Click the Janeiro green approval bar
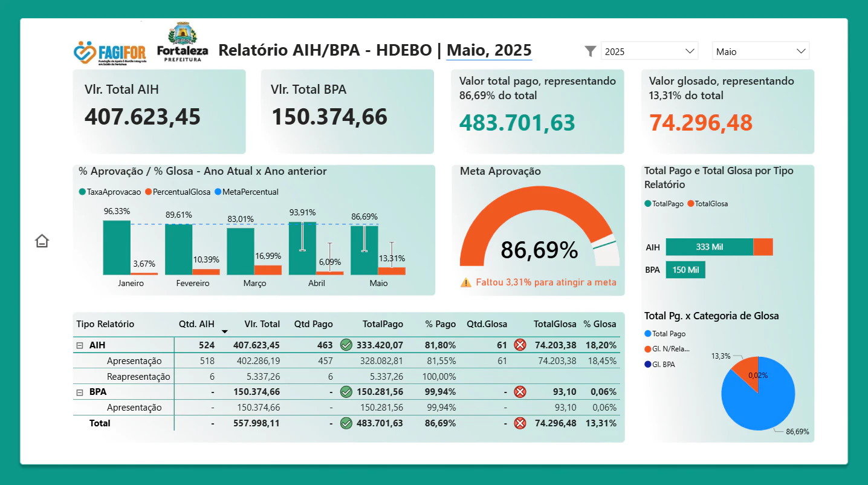The width and height of the screenshot is (868, 485). tap(117, 248)
